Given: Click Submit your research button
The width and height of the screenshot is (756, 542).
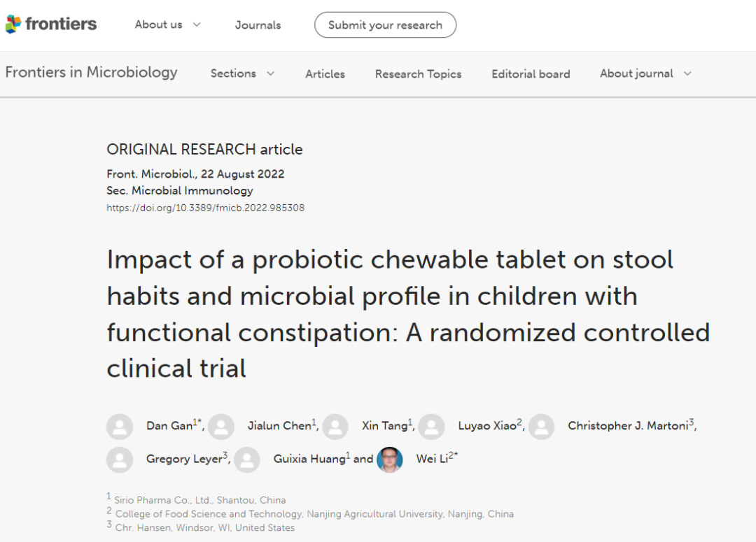Looking at the screenshot, I should (x=385, y=25).
